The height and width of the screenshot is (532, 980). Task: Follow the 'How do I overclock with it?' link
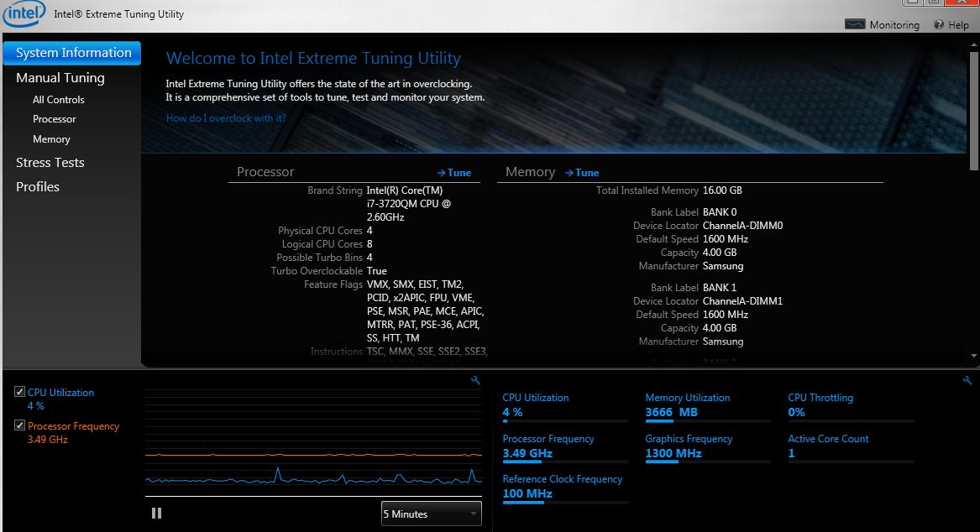(226, 118)
